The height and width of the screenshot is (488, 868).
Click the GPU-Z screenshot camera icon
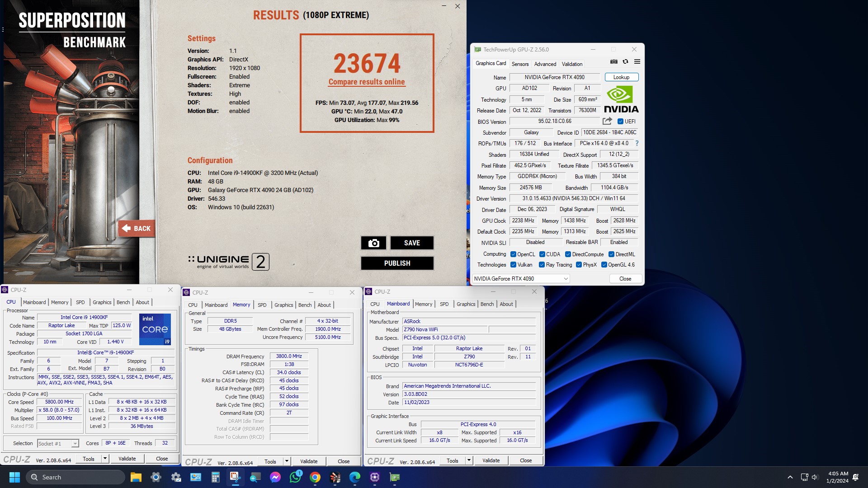click(613, 62)
